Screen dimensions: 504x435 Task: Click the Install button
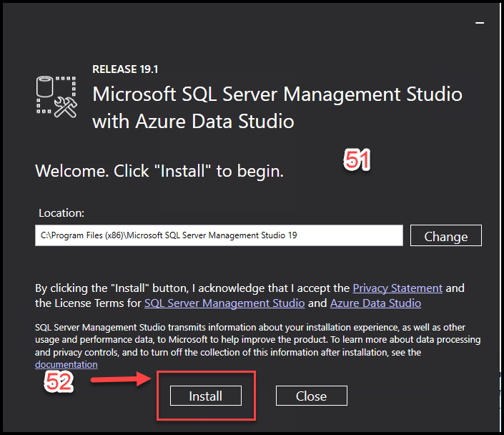coord(206,396)
